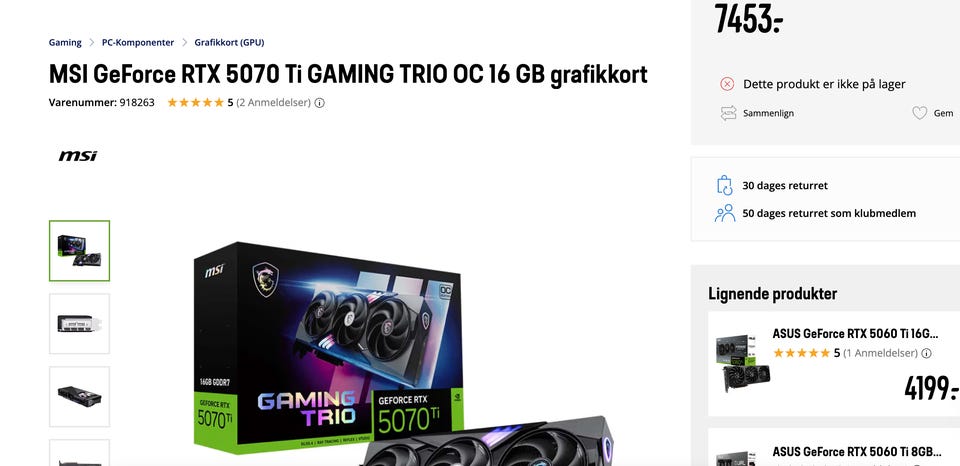Go to PC-Komponenter breadcrumb
The height and width of the screenshot is (466, 960).
138,42
